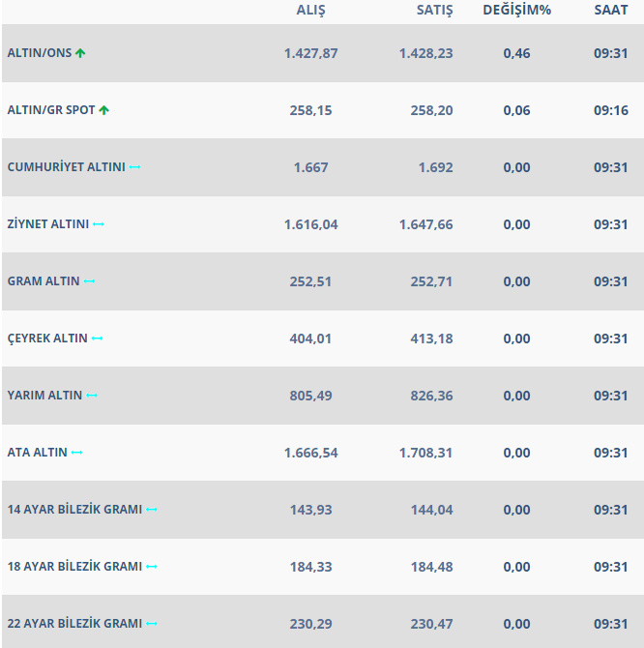Click the neutral trend icon next to ZİYNET ALTINI
Viewport: 644px width, 648px height.
[99, 224]
